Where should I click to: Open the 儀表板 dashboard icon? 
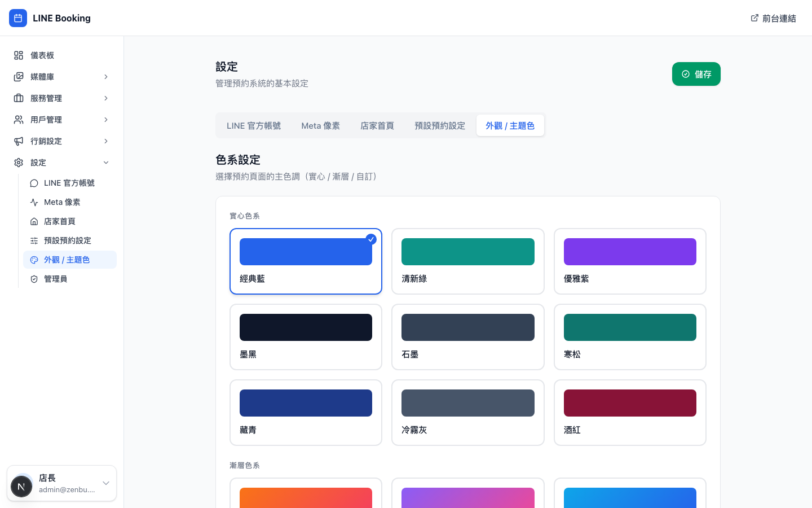point(18,55)
